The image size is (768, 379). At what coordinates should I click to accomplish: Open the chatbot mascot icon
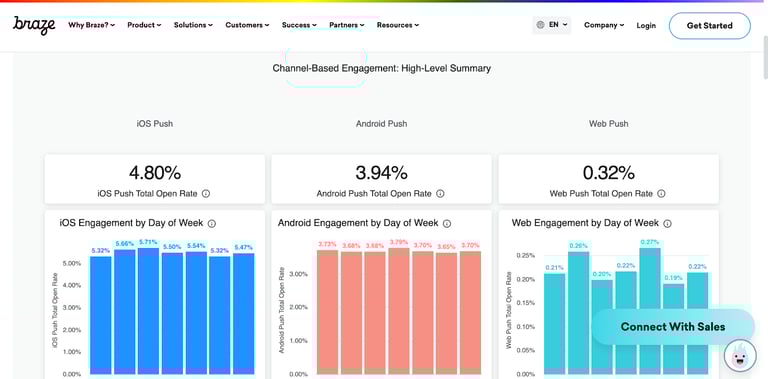(x=740, y=356)
